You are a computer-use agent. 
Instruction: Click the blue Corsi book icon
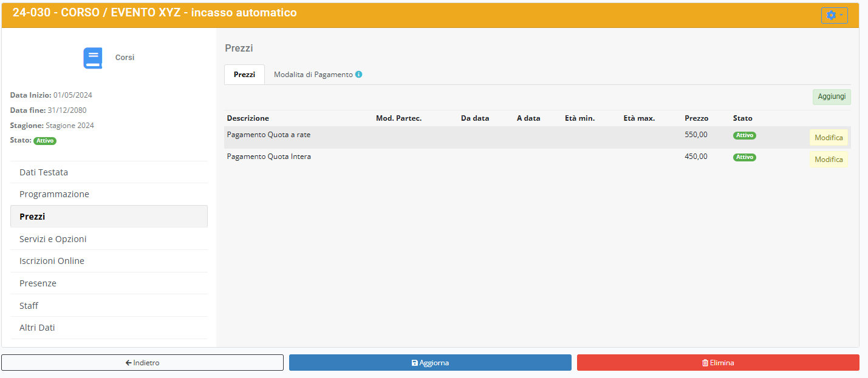click(92, 58)
